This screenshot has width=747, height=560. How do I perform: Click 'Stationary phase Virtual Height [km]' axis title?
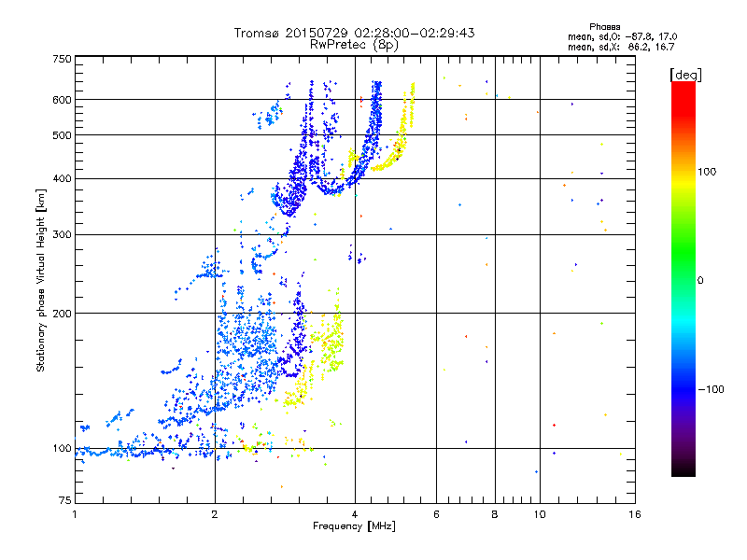pos(41,280)
